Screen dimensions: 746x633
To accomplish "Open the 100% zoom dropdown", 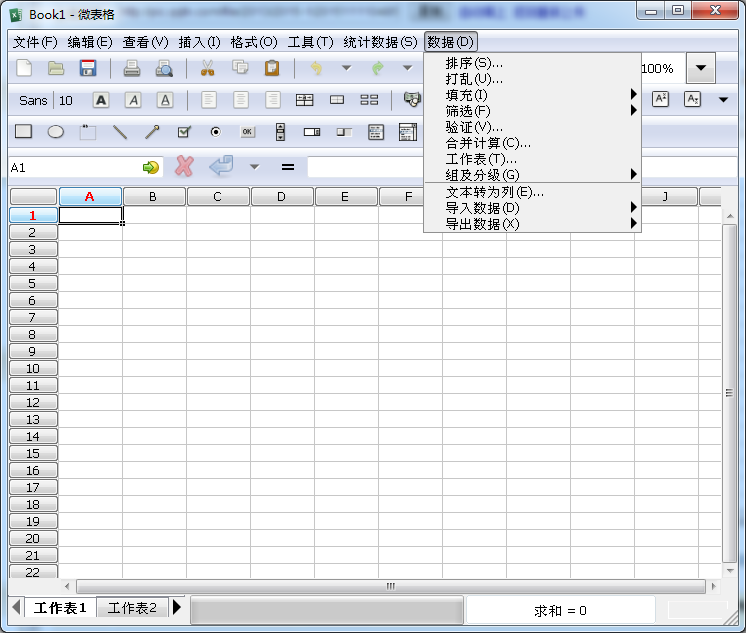I will [700, 68].
